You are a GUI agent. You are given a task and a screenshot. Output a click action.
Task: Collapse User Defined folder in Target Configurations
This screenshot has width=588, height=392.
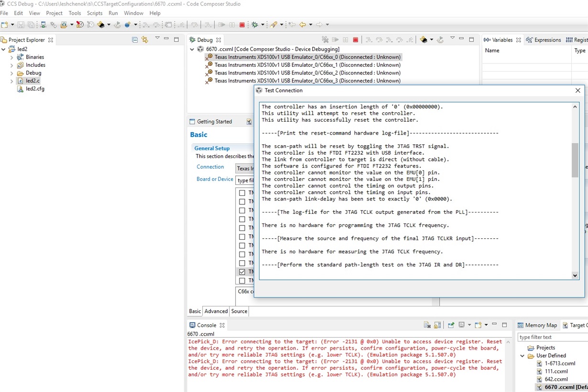click(523, 356)
